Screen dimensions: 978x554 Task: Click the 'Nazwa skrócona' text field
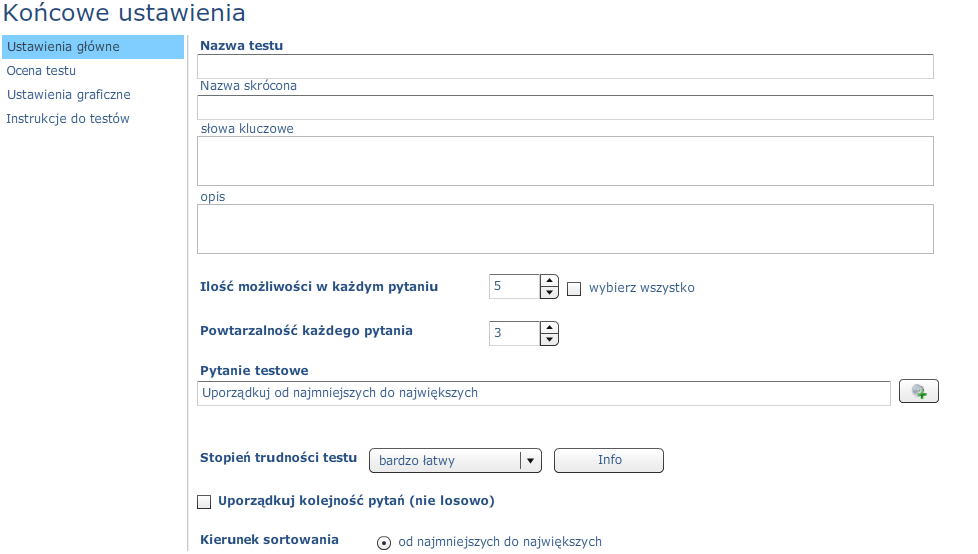565,107
